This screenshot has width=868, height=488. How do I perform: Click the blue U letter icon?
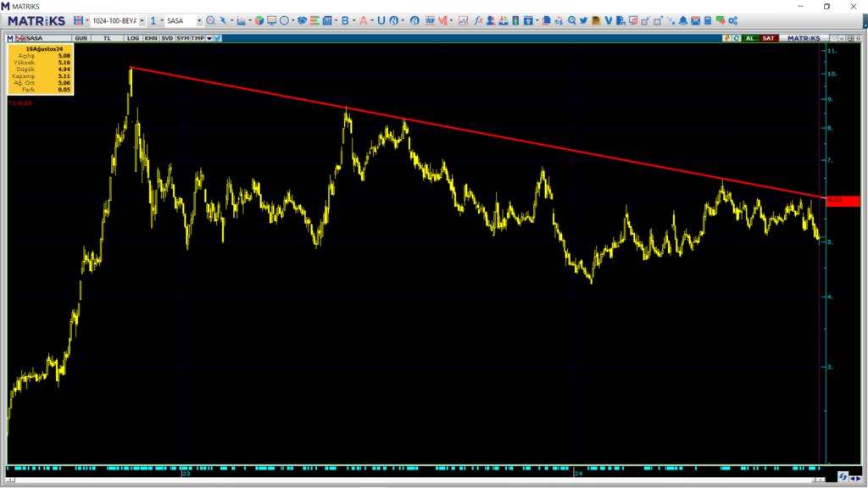coord(381,20)
